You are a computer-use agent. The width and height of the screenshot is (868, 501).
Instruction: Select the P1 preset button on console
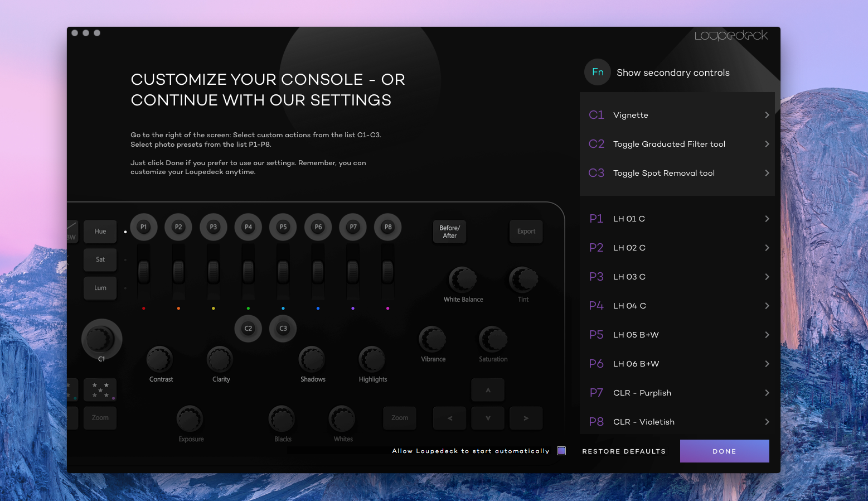tap(144, 227)
